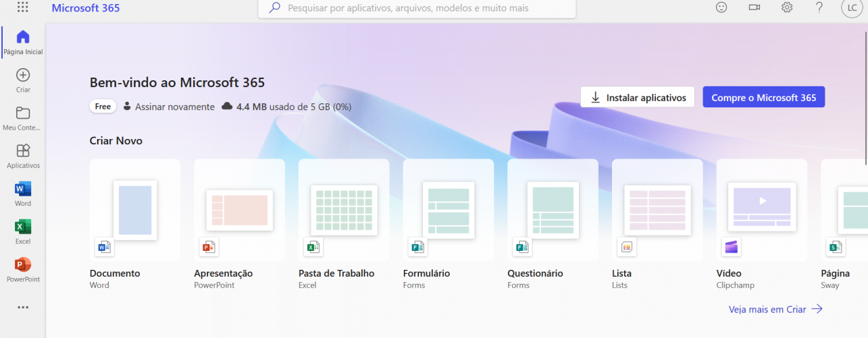Click the 'Clipchamp' subtitle text
The height and width of the screenshot is (338, 868).
[x=734, y=285]
